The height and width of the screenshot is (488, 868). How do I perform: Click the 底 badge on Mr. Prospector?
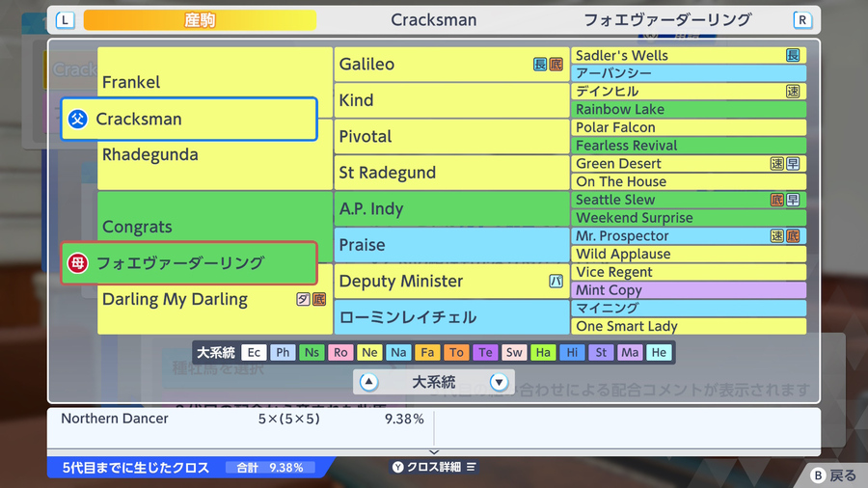point(793,235)
